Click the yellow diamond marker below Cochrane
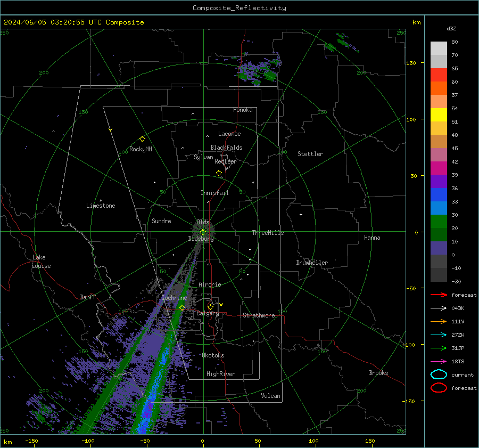Image resolution: width=479 pixels, height=448 pixels. (183, 308)
